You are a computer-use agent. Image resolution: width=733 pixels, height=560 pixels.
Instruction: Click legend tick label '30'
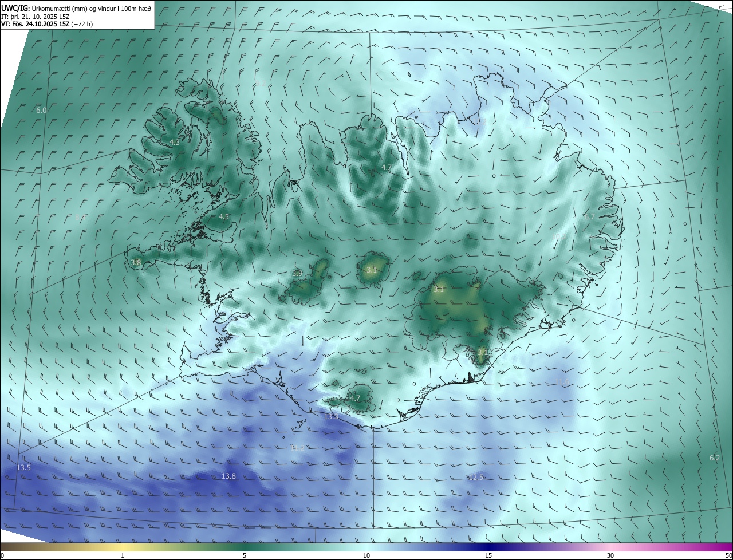point(610,555)
